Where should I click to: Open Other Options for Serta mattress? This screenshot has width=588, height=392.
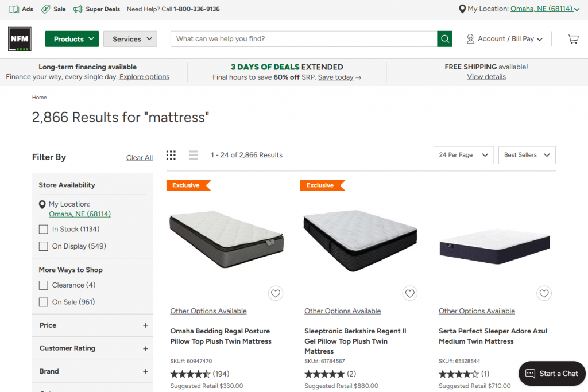click(x=477, y=311)
